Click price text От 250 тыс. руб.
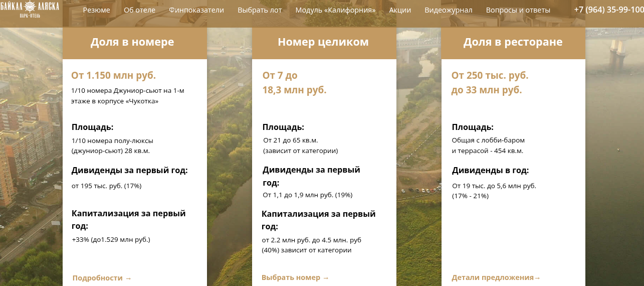This screenshot has height=286, width=644. [x=490, y=75]
